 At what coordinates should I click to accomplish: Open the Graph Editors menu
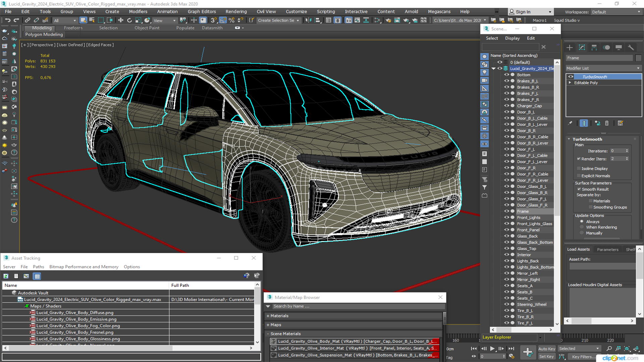pyautogui.click(x=202, y=11)
